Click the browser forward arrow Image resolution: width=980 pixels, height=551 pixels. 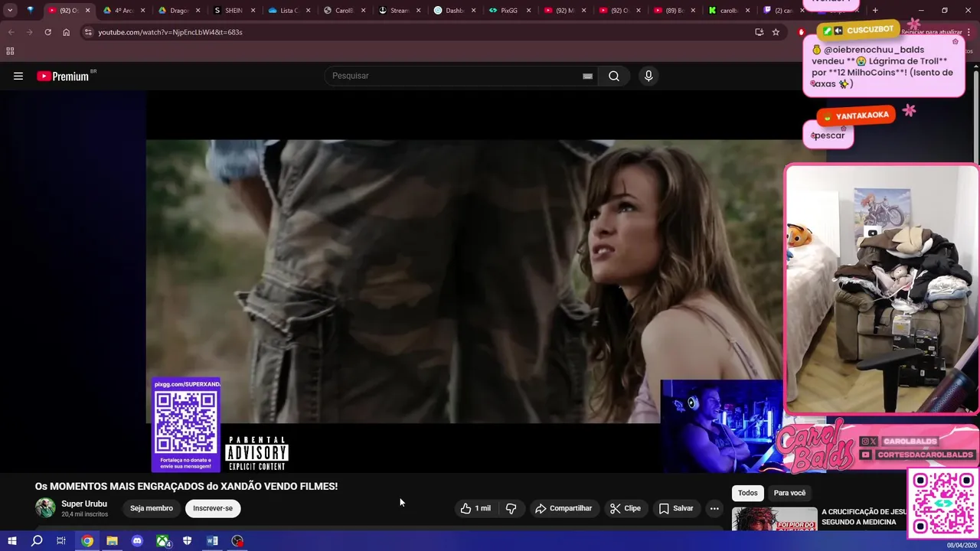29,32
